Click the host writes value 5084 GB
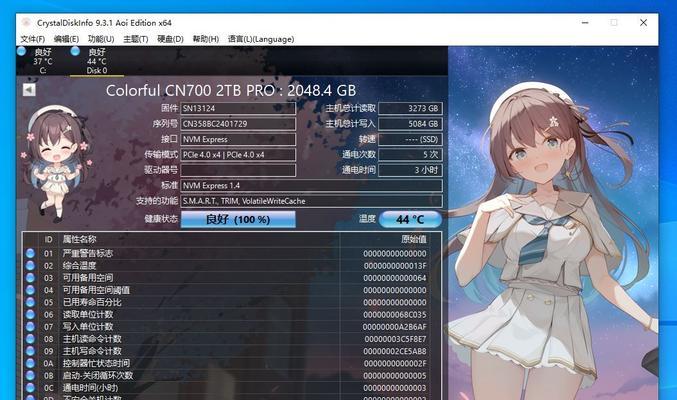 point(410,124)
